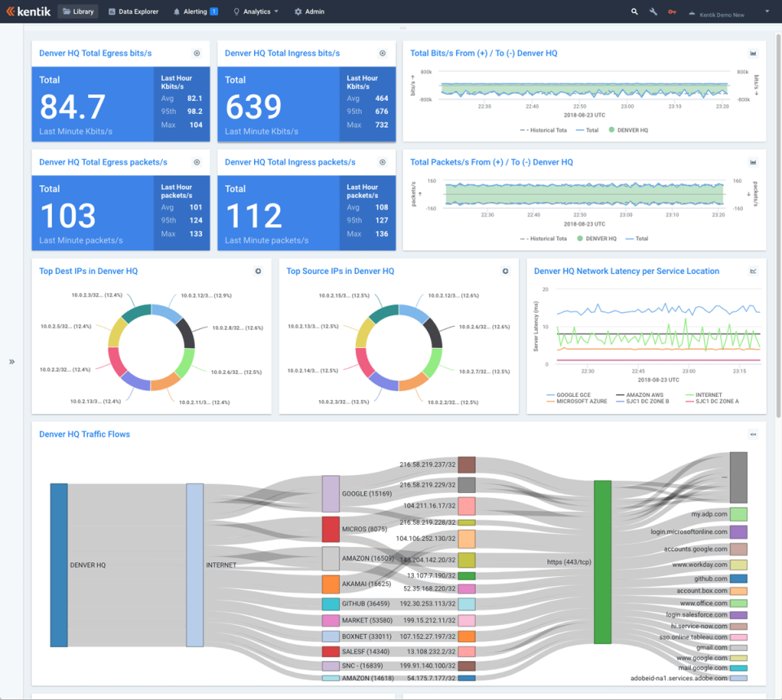The height and width of the screenshot is (700, 782).
Task: Open Denver HQ Total Ingress bits/s title
Action: click(283, 54)
